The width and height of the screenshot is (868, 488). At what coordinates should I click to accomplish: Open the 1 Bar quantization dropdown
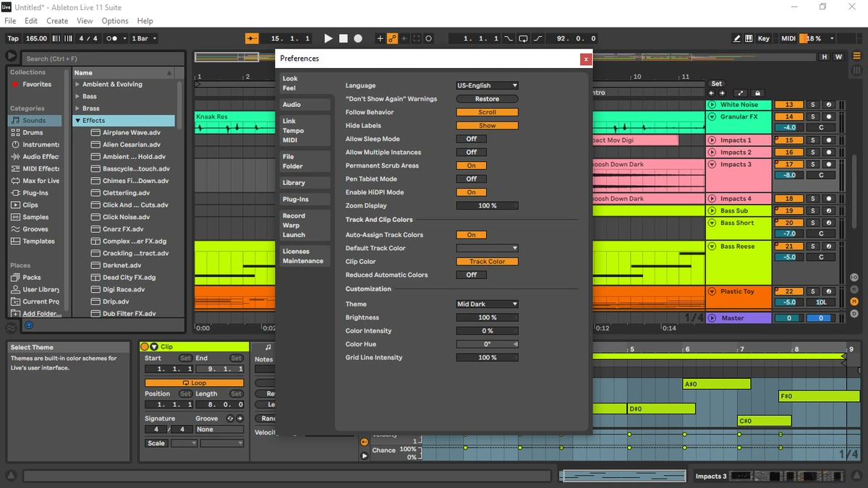144,38
